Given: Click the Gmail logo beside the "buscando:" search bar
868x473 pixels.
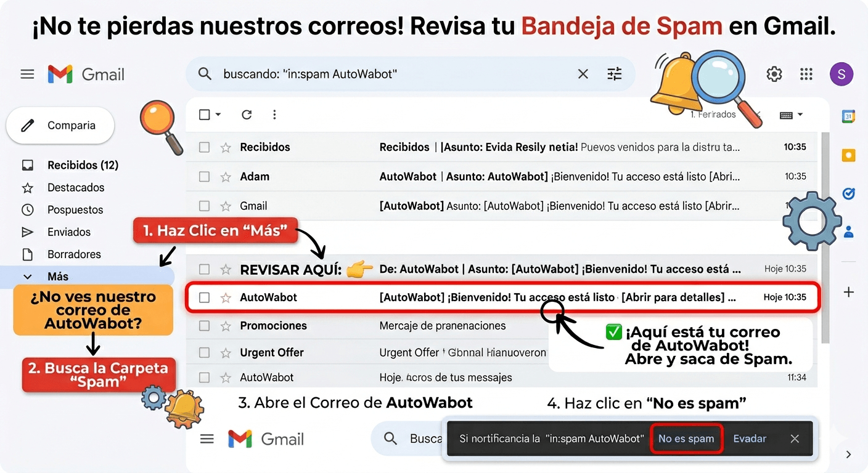Looking at the screenshot, I should (x=86, y=75).
